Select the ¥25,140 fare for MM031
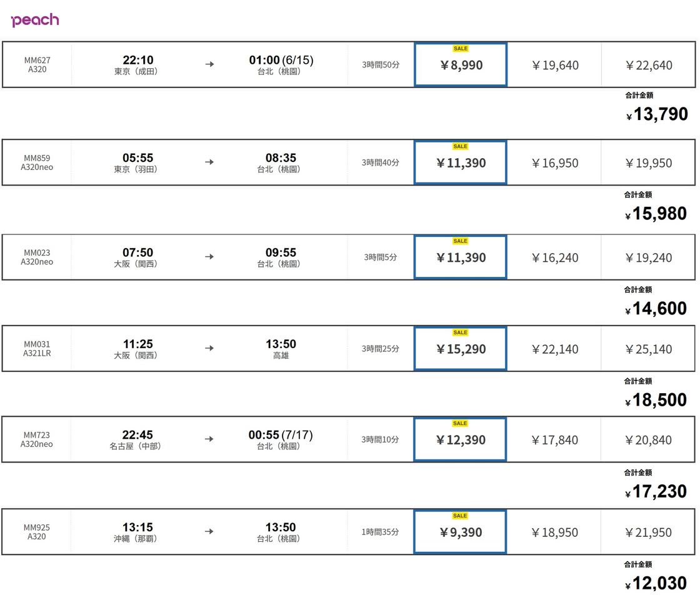 pyautogui.click(x=648, y=349)
